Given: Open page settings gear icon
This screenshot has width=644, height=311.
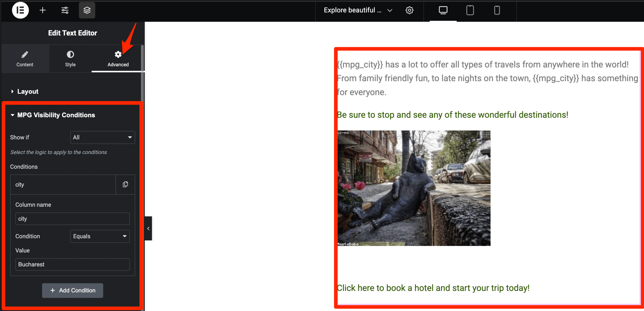Looking at the screenshot, I should pos(409,10).
